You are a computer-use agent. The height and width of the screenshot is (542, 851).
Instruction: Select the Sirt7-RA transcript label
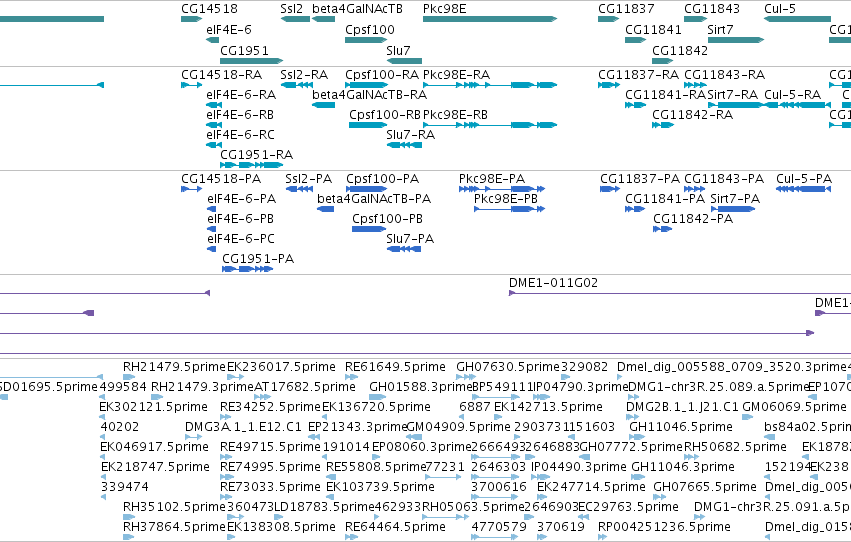[733, 95]
